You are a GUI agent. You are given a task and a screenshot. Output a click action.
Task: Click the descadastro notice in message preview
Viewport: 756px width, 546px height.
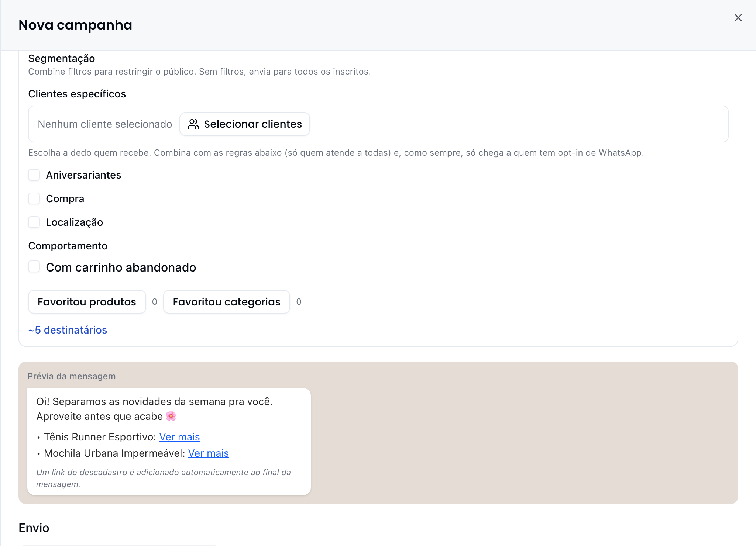164,478
